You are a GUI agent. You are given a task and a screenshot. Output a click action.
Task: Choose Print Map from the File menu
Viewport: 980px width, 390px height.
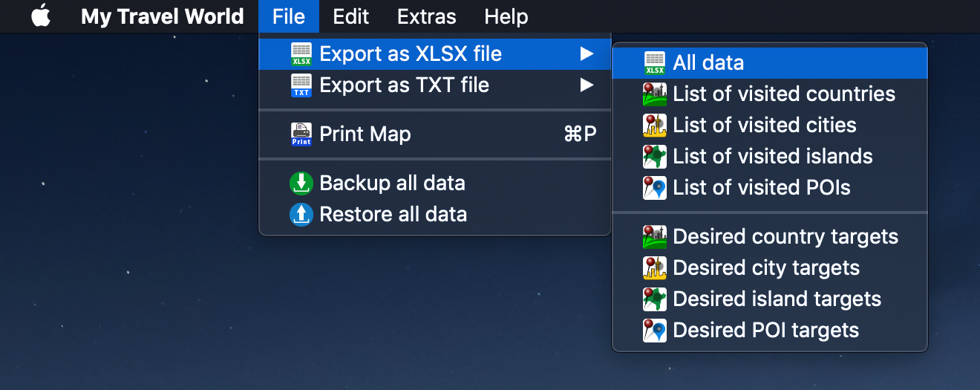(434, 134)
